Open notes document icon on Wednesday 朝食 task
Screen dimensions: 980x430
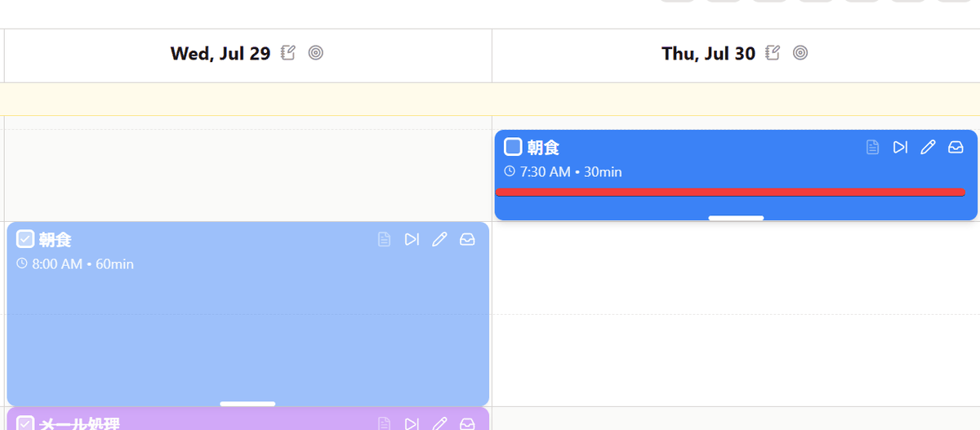click(x=385, y=239)
